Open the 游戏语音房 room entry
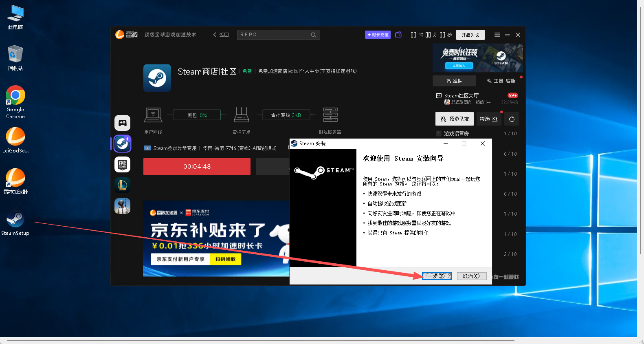 (456, 134)
